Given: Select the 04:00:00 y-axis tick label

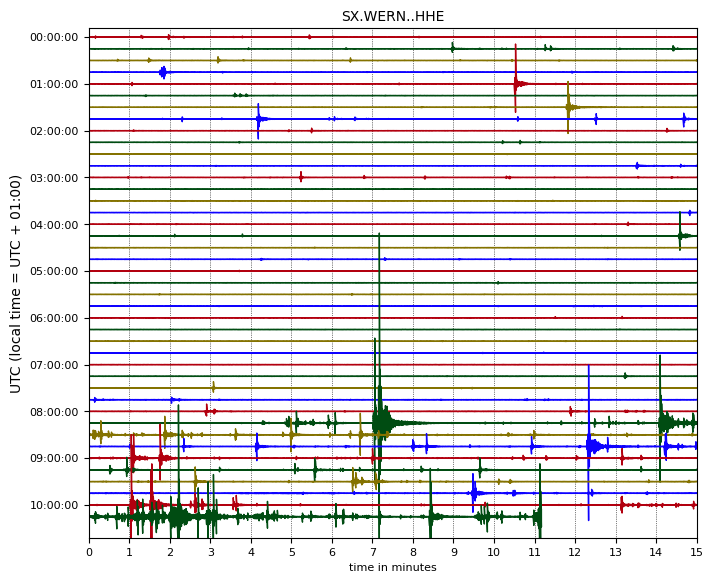Looking at the screenshot, I should click(x=54, y=225).
